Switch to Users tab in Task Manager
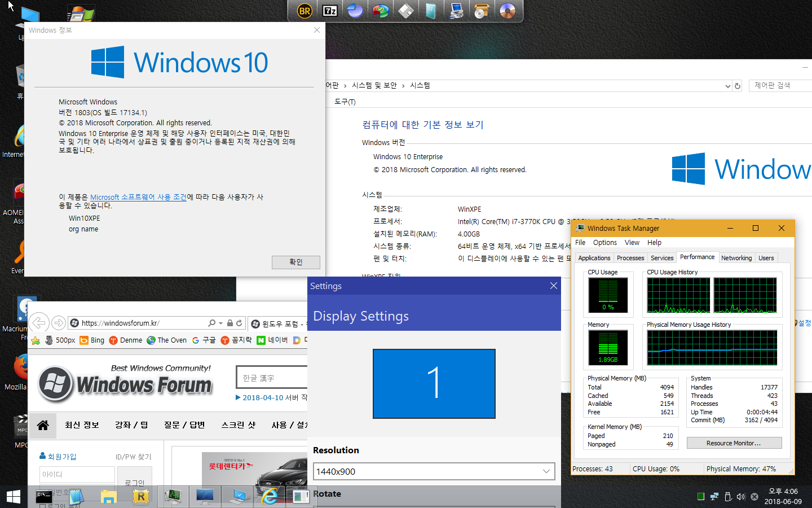This screenshot has width=812, height=508. [x=766, y=258]
